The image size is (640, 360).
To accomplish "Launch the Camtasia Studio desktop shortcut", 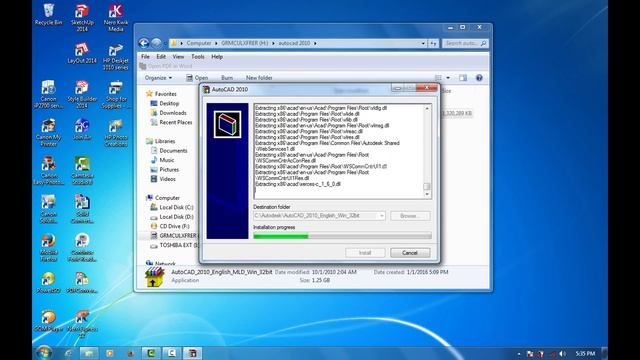I will [82, 171].
